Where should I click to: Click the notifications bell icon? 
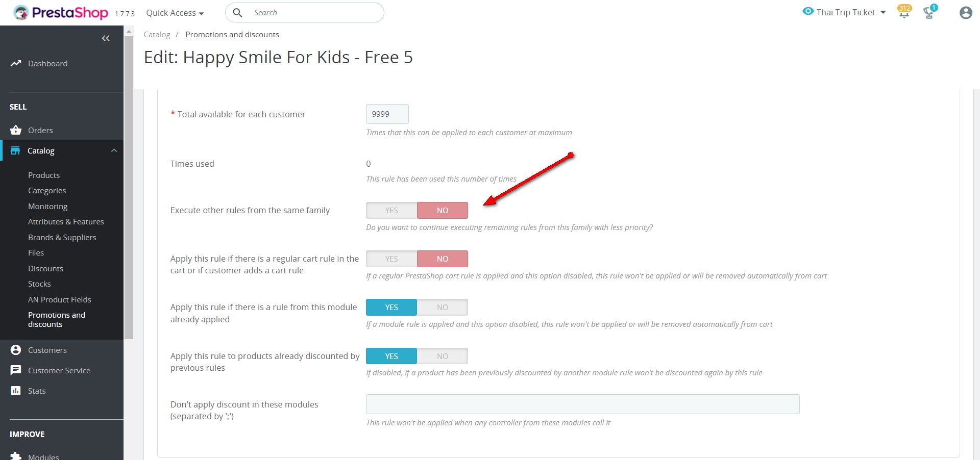click(904, 13)
